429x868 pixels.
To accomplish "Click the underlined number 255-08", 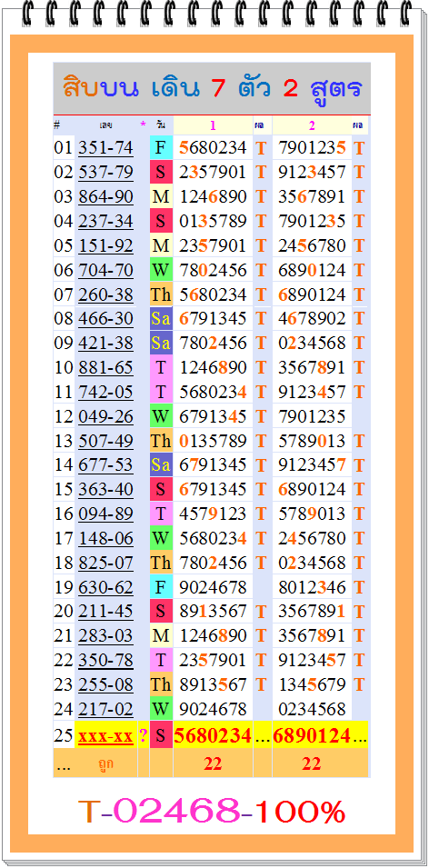I will [x=105, y=684].
